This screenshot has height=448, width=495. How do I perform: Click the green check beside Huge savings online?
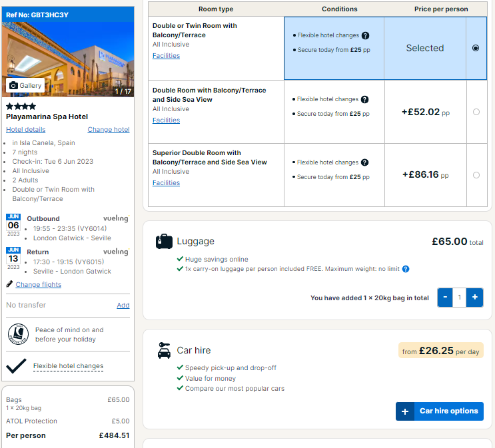pyautogui.click(x=181, y=259)
